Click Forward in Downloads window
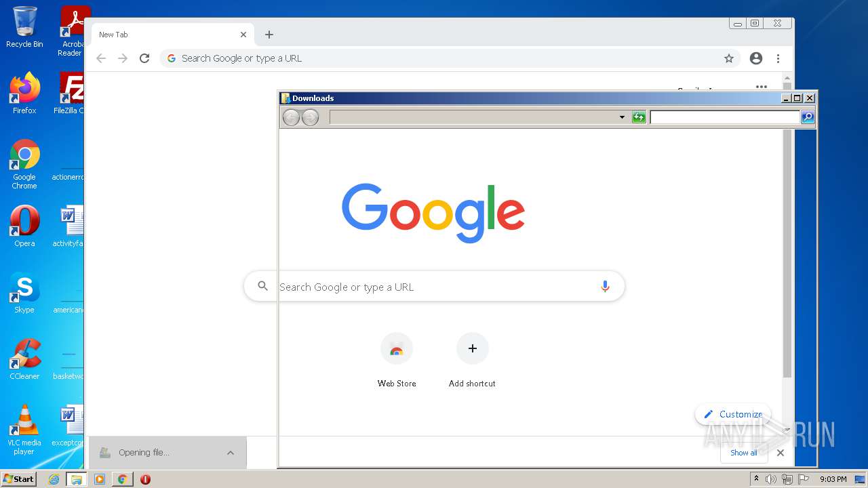The height and width of the screenshot is (488, 868). (310, 118)
